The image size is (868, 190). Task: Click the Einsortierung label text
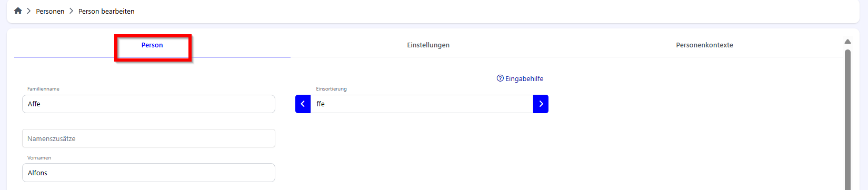pos(331,89)
